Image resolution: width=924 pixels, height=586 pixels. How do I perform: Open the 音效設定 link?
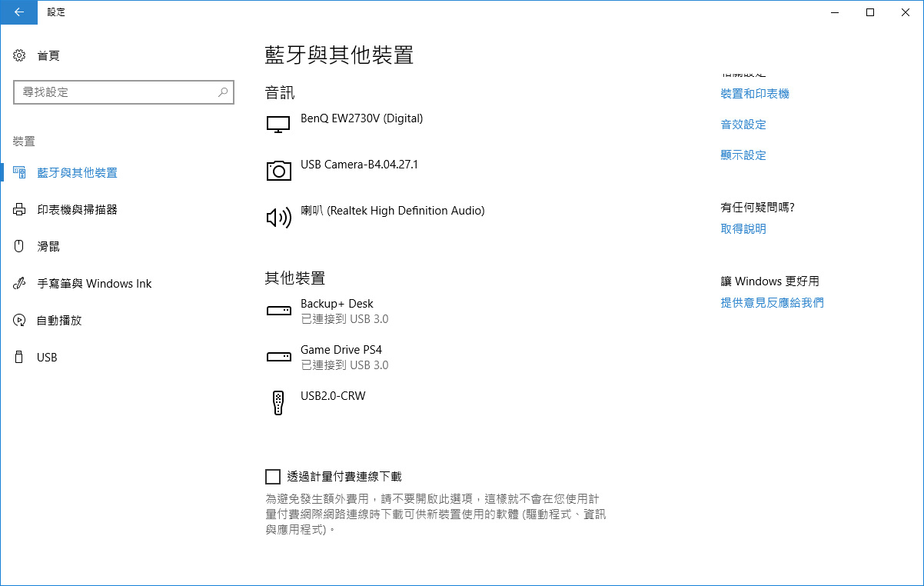(x=743, y=125)
